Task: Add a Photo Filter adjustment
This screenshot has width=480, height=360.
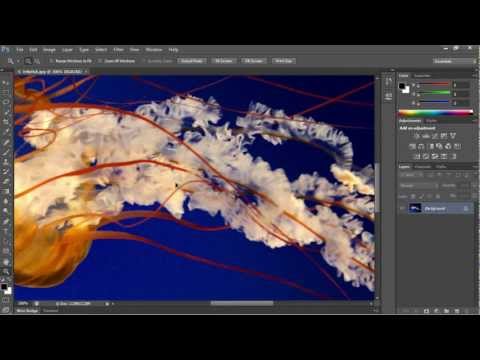Action: click(439, 146)
